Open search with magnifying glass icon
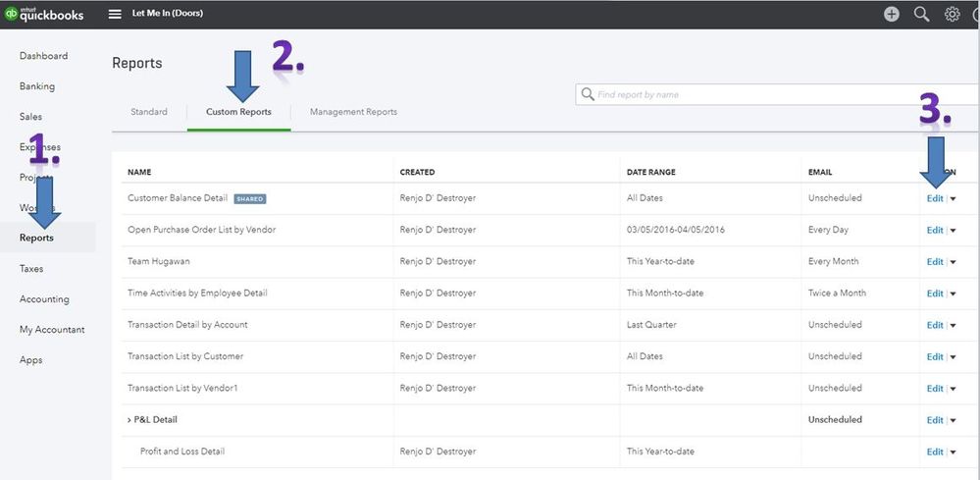This screenshot has height=480, width=980. click(x=921, y=14)
